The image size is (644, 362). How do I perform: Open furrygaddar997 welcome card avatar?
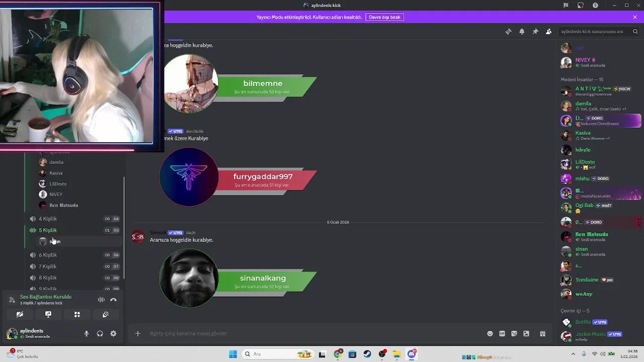point(189,177)
